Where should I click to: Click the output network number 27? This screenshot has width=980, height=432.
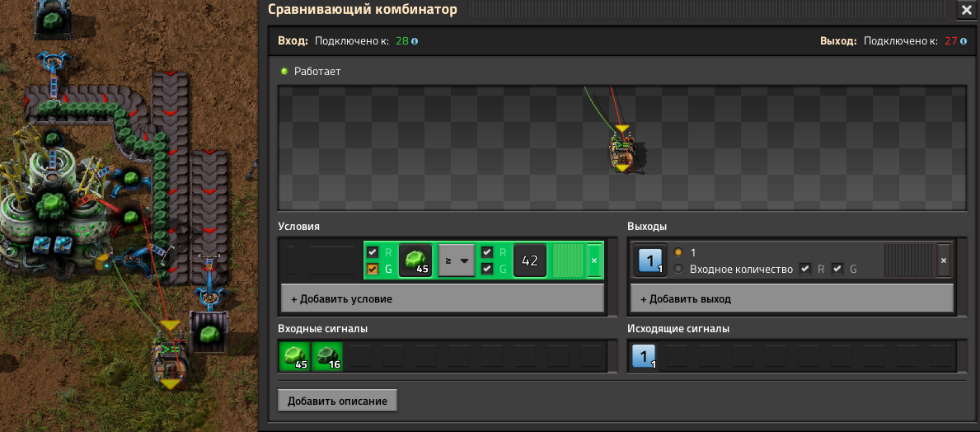pyautogui.click(x=950, y=41)
